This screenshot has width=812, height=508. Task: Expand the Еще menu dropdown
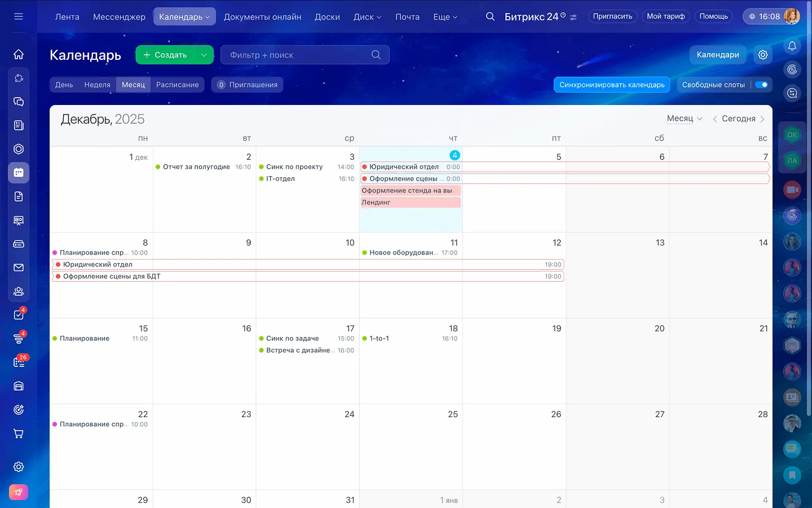(x=445, y=17)
